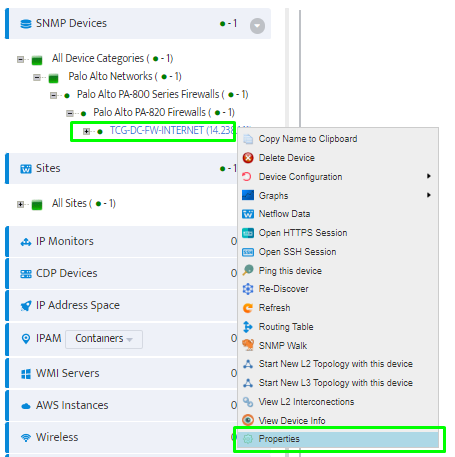This screenshot has height=457, width=455.
Task: Click the orange Refresh icon
Action: [x=248, y=308]
